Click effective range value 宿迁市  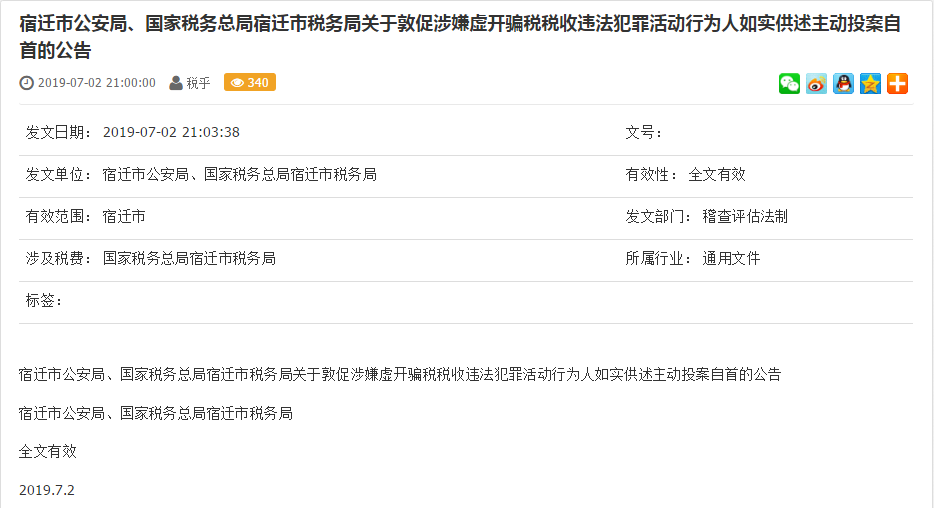coord(124,216)
